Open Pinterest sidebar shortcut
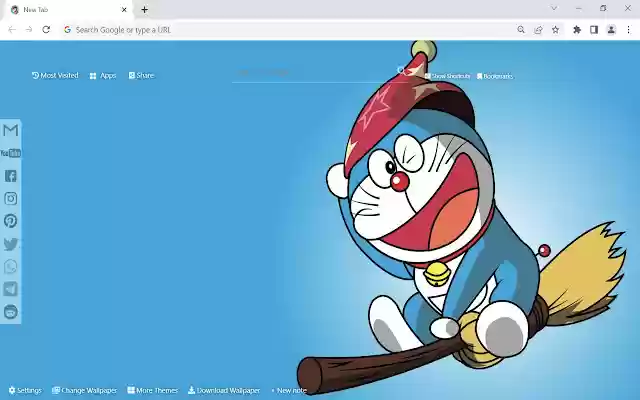 11,221
